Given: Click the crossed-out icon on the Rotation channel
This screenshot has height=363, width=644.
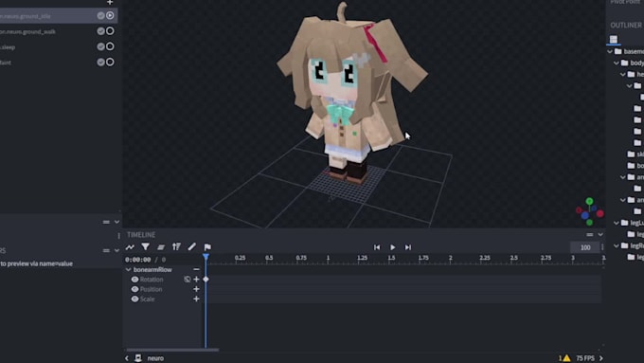Looking at the screenshot, I should pos(188,280).
